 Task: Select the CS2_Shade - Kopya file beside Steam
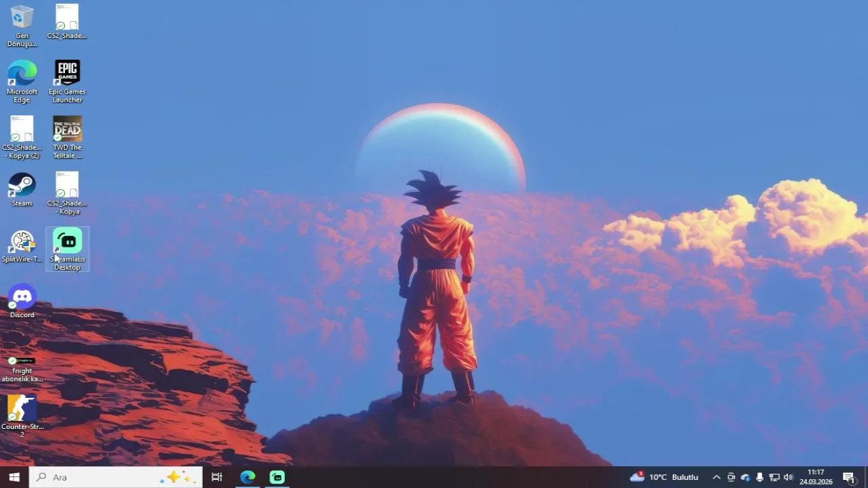[67, 193]
